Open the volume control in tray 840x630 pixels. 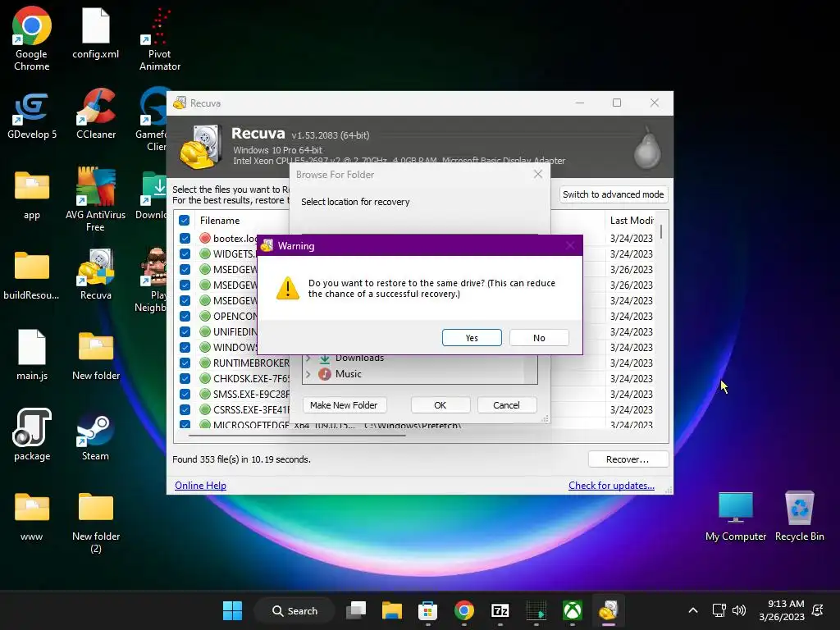[x=739, y=610]
